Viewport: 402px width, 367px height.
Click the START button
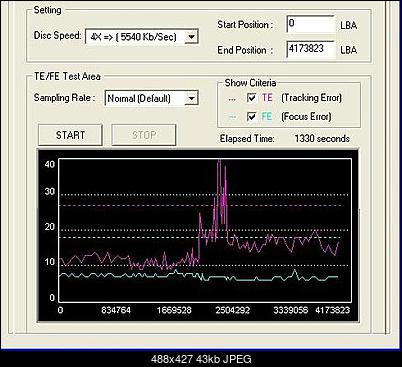[x=70, y=135]
